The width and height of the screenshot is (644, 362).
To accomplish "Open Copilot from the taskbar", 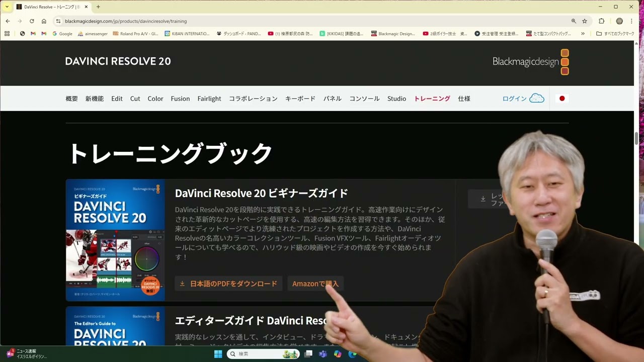I will coord(338,354).
